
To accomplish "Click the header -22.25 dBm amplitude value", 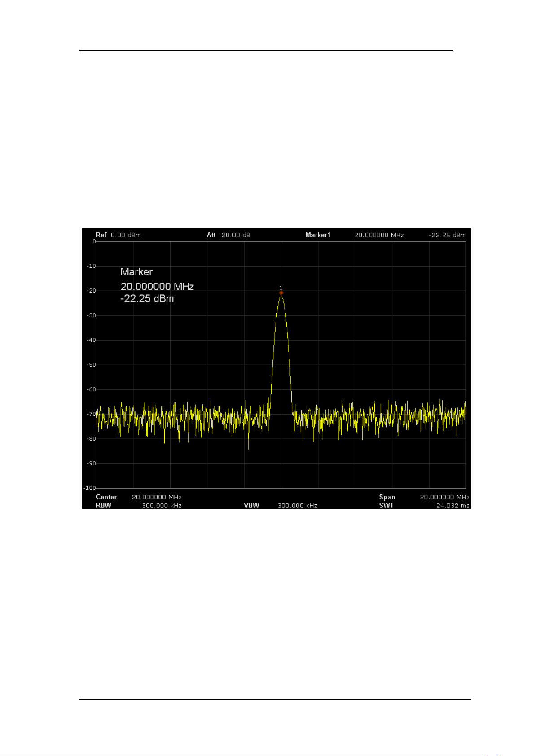I will [x=447, y=235].
